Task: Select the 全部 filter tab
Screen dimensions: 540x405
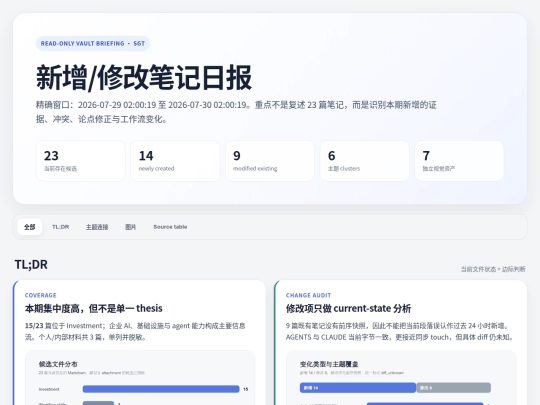Action: [x=30, y=227]
